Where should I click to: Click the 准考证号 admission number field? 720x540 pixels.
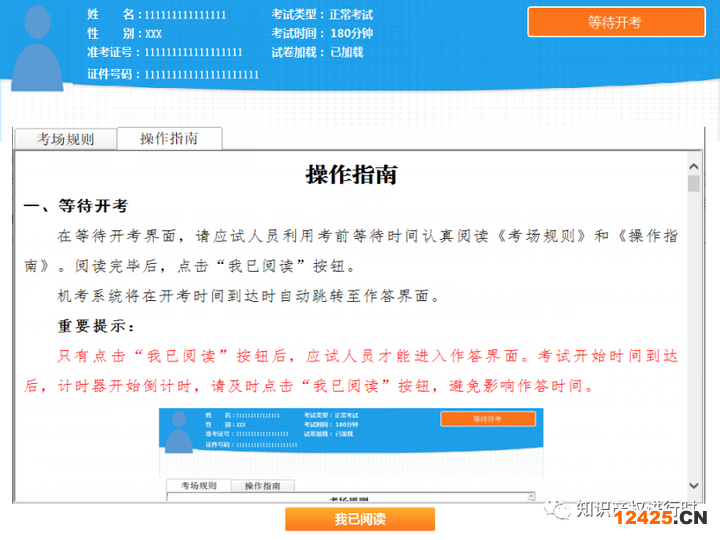tap(165, 52)
